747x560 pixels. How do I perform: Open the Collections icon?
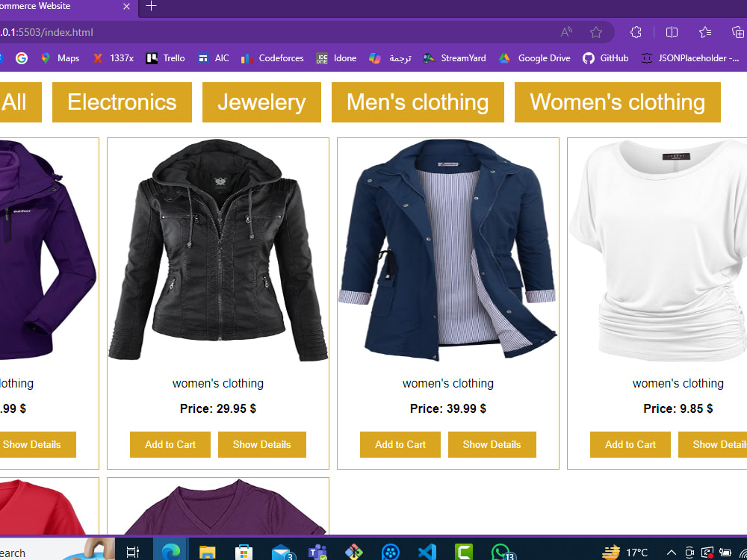738,32
